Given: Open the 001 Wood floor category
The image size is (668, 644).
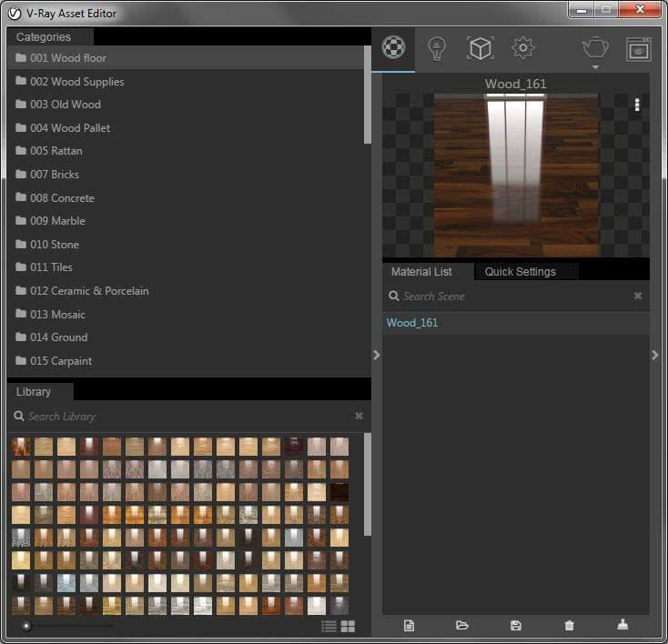Looking at the screenshot, I should click(186, 58).
